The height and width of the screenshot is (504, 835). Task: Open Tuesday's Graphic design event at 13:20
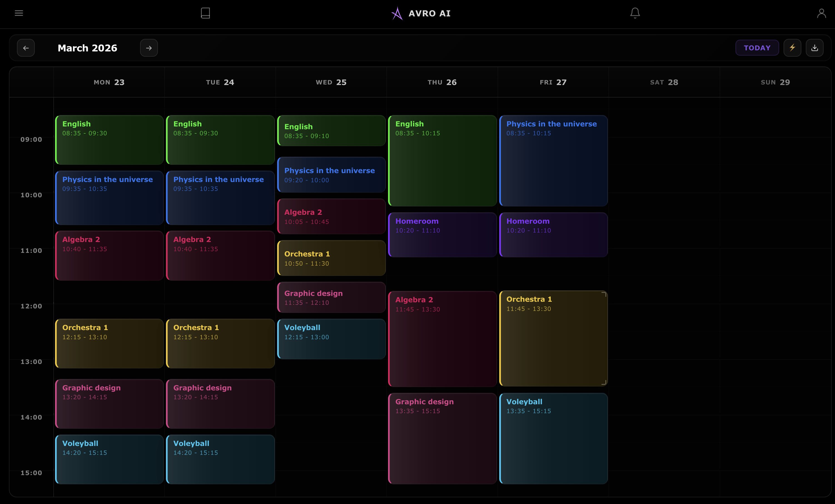coord(220,403)
